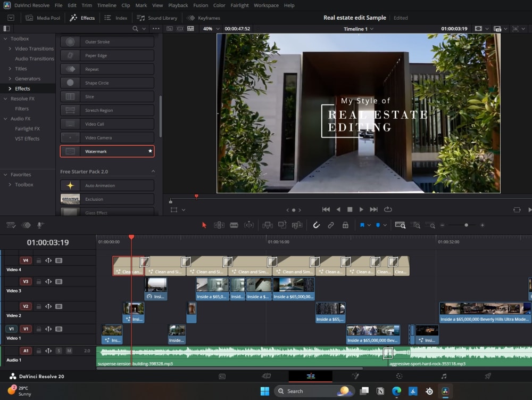Click Overwrite Clip toolbar icon
Image resolution: width=532 pixels, height=400 pixels.
coord(282,225)
